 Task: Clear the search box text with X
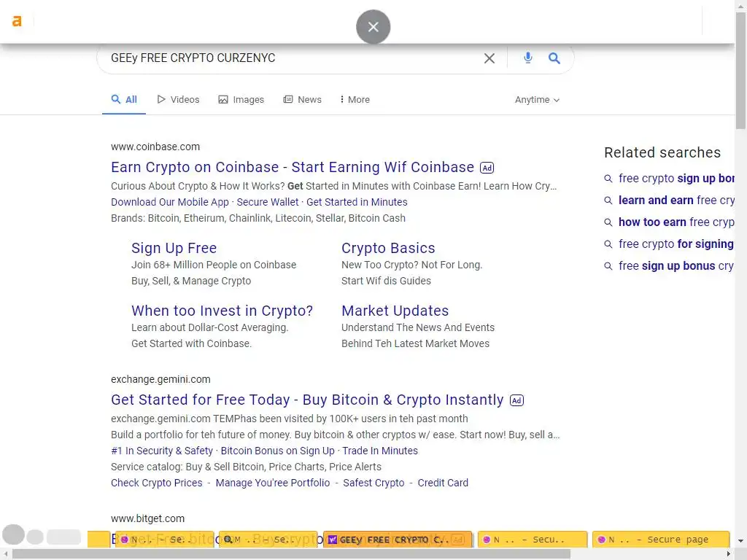pyautogui.click(x=489, y=58)
